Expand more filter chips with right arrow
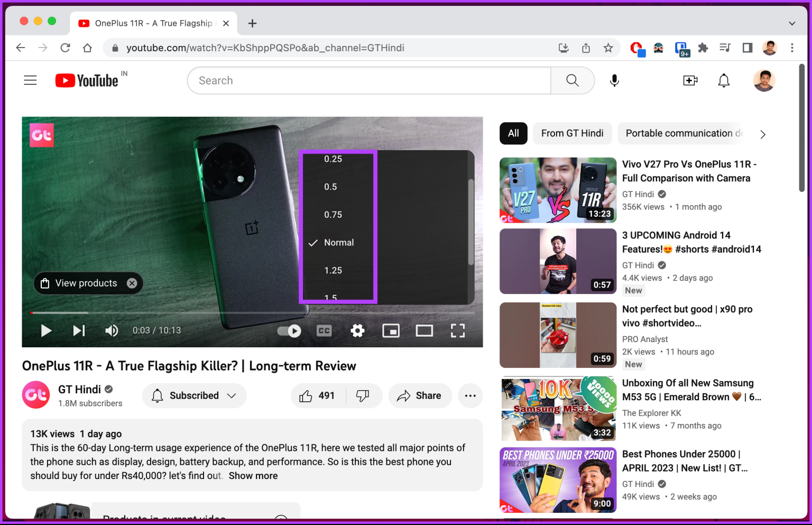This screenshot has height=525, width=812. click(x=762, y=134)
